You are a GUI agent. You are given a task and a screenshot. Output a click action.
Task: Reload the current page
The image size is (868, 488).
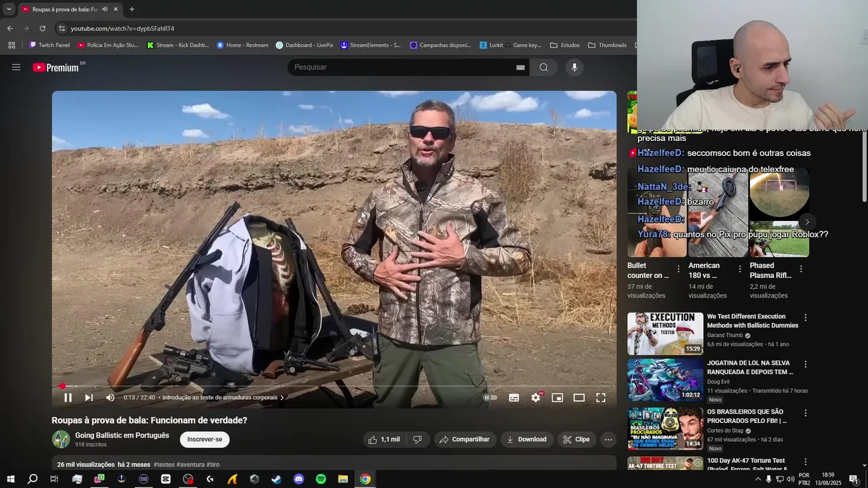pos(42,28)
